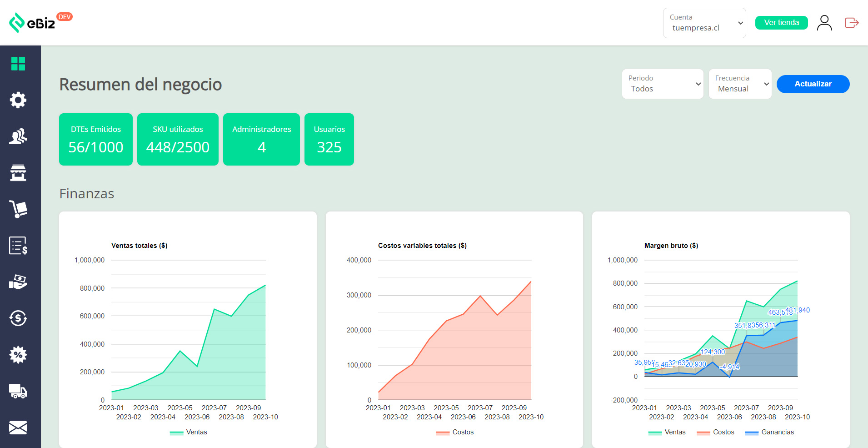
Task: Expand the Periodo Todos dropdown
Action: (x=663, y=84)
